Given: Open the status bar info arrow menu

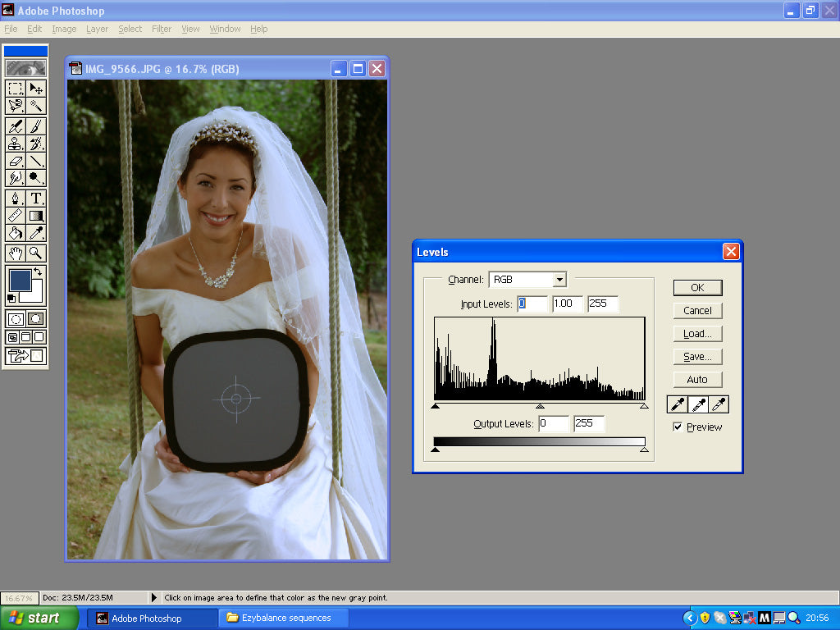Looking at the screenshot, I should 153,597.
